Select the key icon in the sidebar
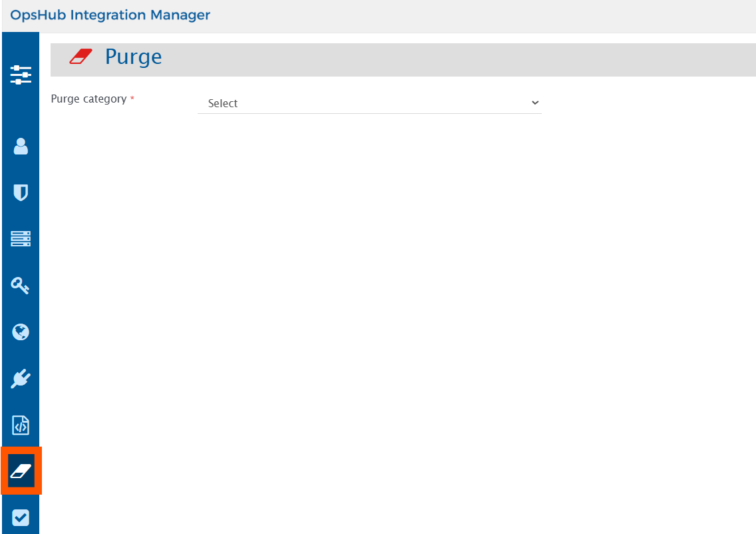Image resolution: width=756 pixels, height=534 pixels. click(21, 286)
